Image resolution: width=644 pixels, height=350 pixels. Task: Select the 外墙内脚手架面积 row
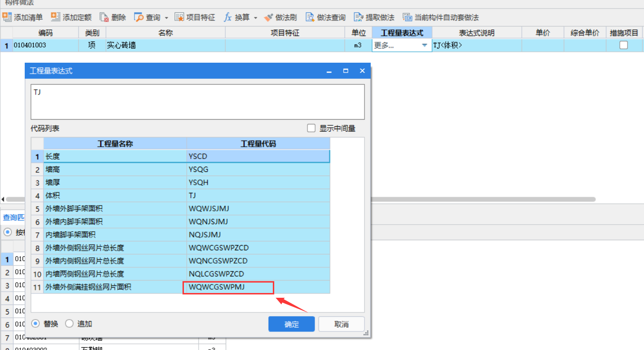tap(181, 222)
